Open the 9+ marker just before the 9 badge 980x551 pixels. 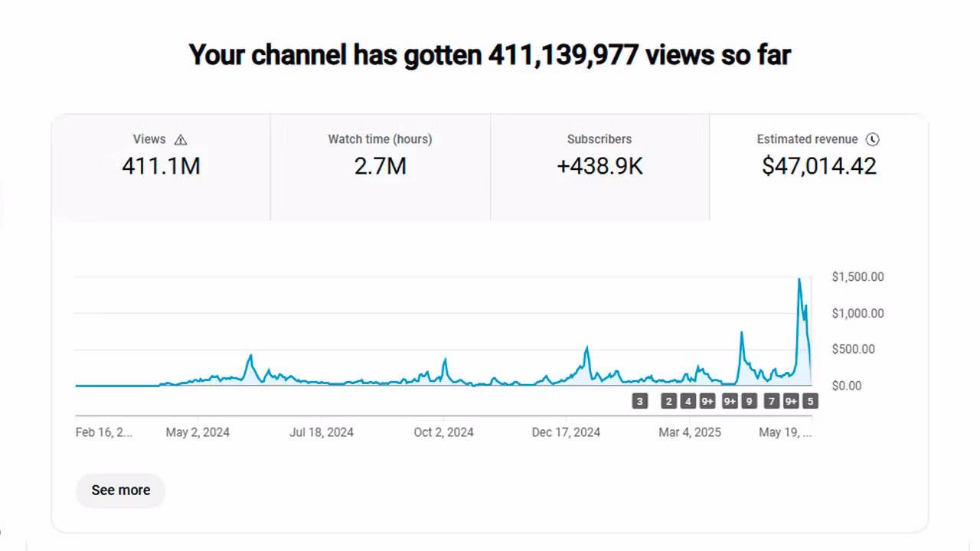[730, 401]
